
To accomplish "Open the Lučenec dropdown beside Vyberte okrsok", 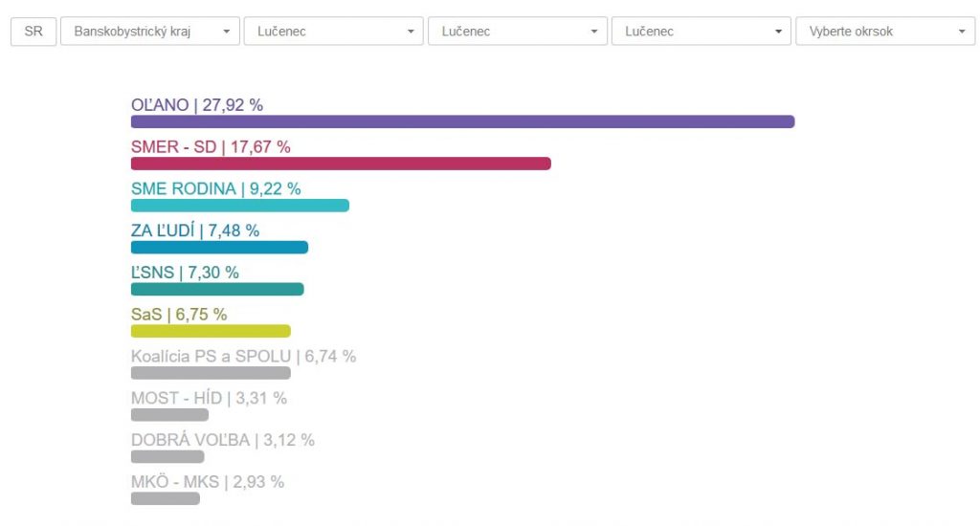I will pyautogui.click(x=701, y=32).
